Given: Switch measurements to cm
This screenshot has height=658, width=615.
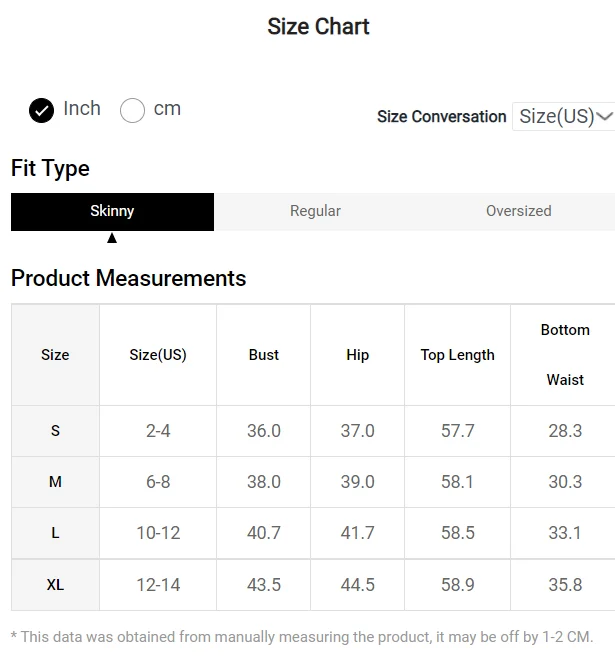Looking at the screenshot, I should click(x=132, y=110).
